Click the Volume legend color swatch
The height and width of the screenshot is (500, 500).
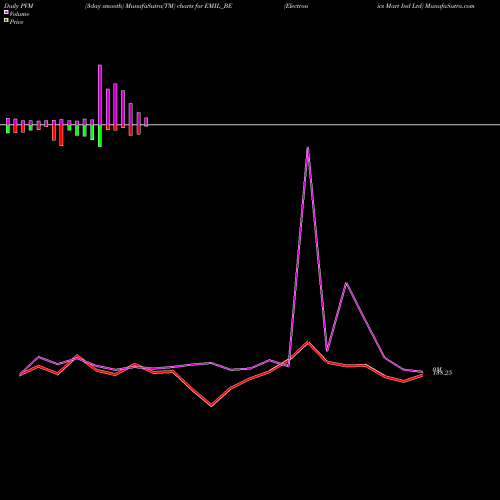coord(6,12)
